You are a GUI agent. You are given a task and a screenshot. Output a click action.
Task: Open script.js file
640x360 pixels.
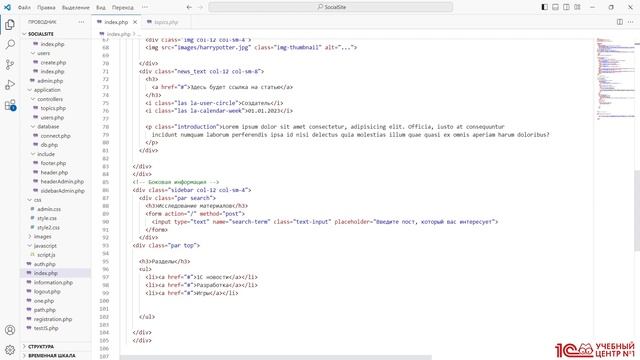click(46, 255)
